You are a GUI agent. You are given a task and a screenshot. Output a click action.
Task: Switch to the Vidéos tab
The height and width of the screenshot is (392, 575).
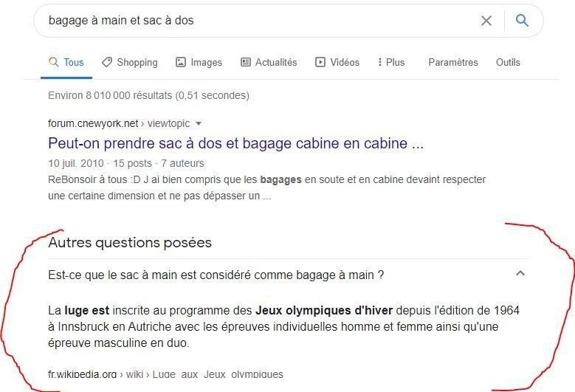click(337, 62)
